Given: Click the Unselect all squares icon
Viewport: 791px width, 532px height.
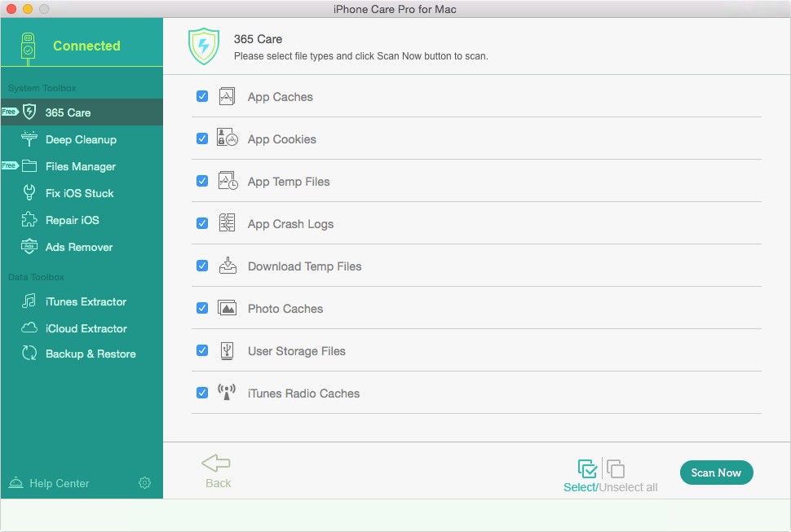Looking at the screenshot, I should tap(616, 468).
